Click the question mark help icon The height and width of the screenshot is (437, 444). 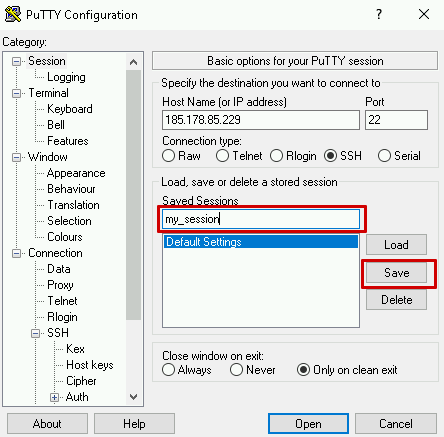[379, 14]
